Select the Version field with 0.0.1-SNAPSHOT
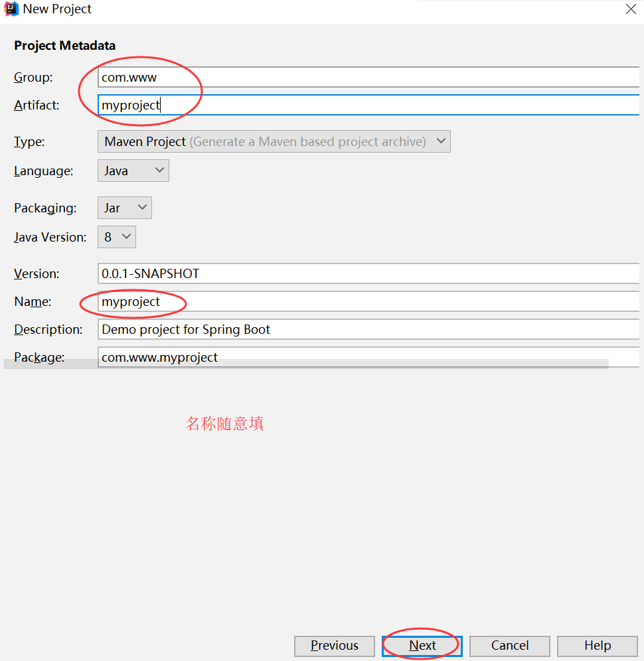The image size is (644, 661). (x=368, y=273)
